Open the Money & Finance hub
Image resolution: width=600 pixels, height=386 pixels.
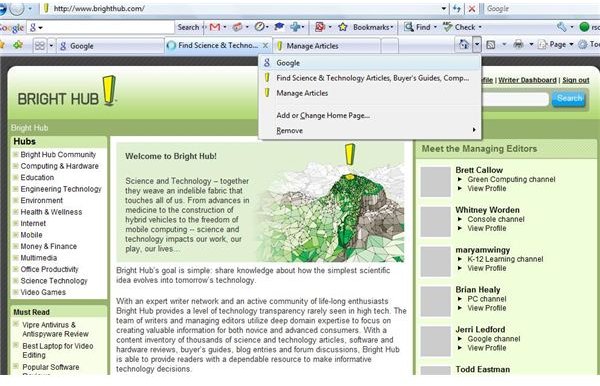(x=49, y=246)
